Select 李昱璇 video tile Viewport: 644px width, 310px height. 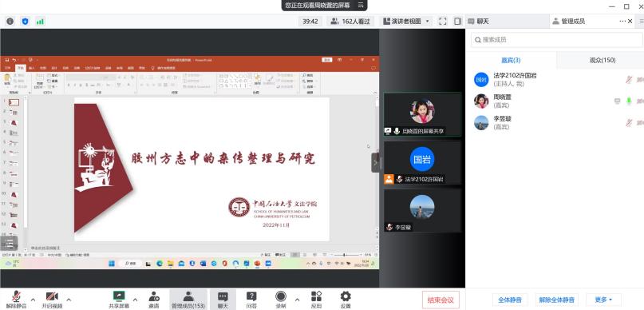point(423,210)
